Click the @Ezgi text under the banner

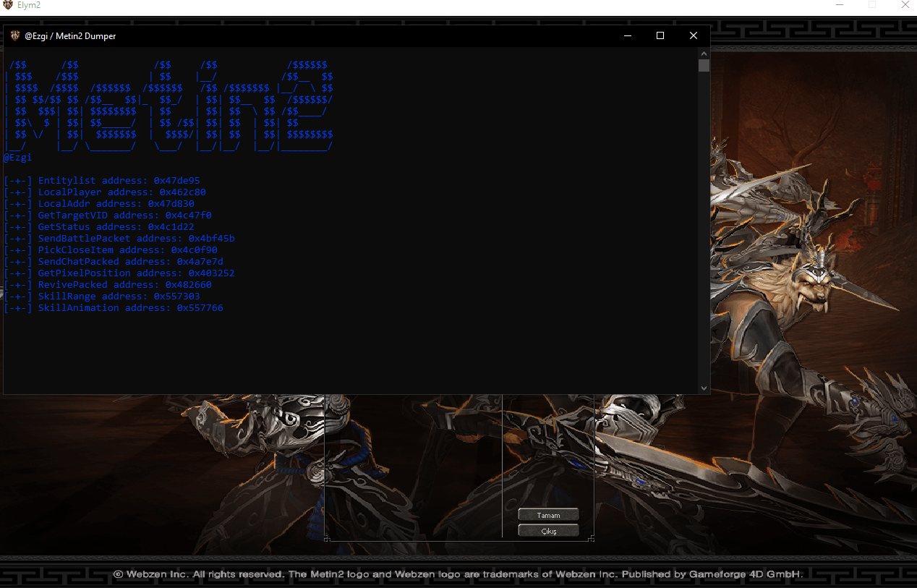pyautogui.click(x=18, y=158)
